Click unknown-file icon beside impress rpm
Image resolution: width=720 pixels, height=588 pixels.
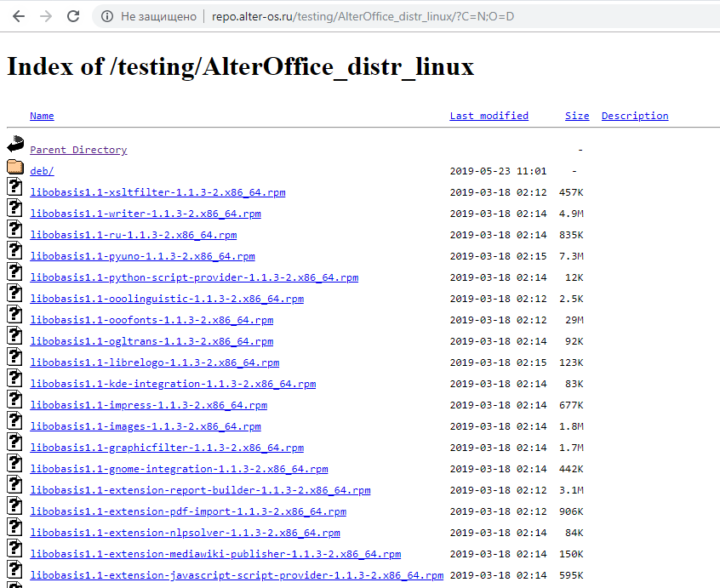click(x=14, y=399)
